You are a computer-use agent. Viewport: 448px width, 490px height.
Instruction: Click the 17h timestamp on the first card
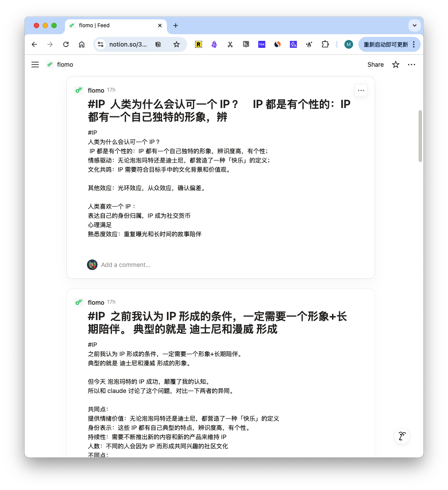111,90
